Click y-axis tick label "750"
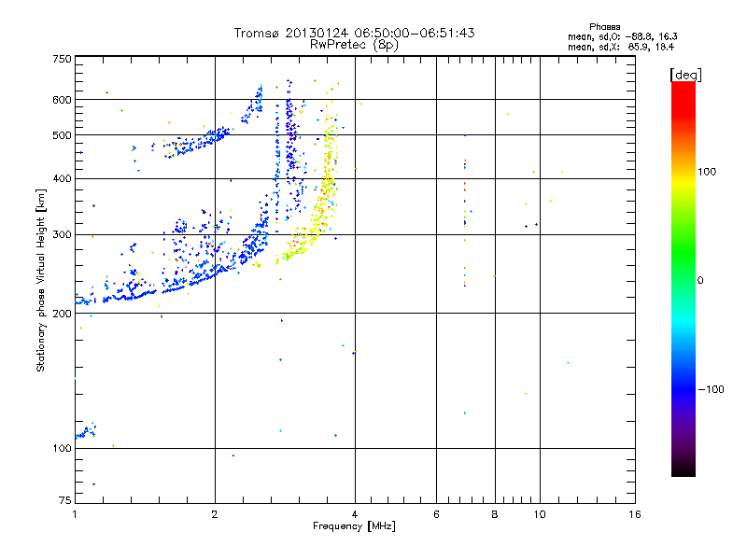 click(x=62, y=59)
